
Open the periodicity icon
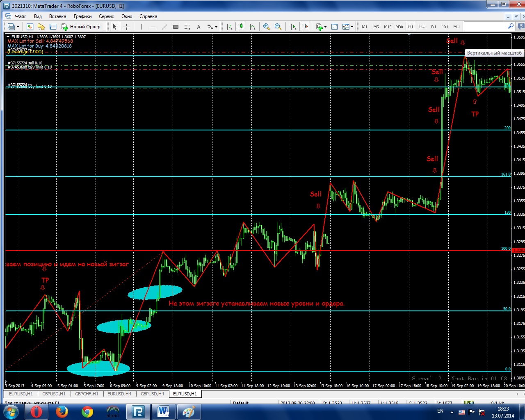334,27
